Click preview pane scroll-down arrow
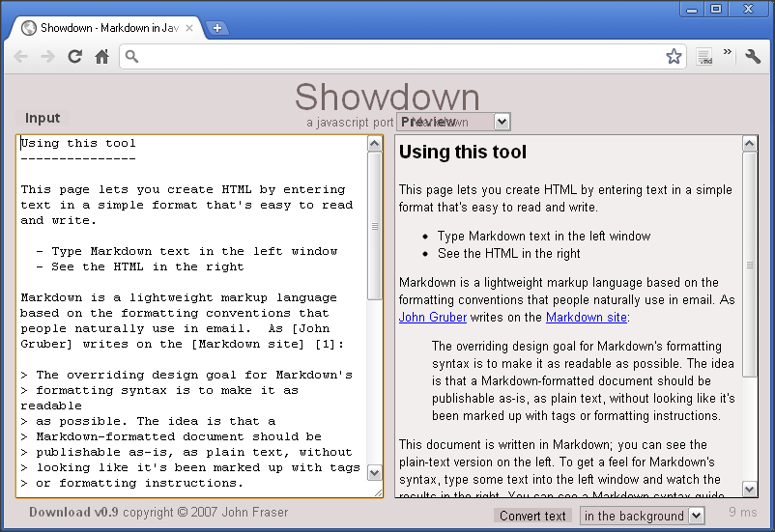The image size is (775, 532). 749,489
